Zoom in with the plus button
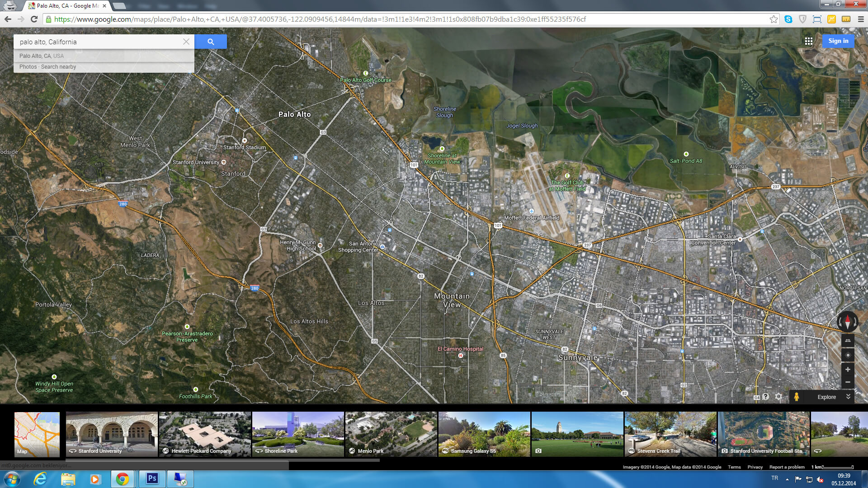Viewport: 868px width, 488px height. pyautogui.click(x=848, y=370)
